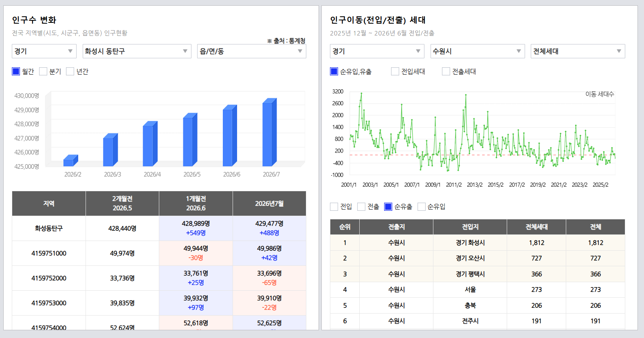
Task: Click the 2026/3 bar in chart
Action: (110, 150)
